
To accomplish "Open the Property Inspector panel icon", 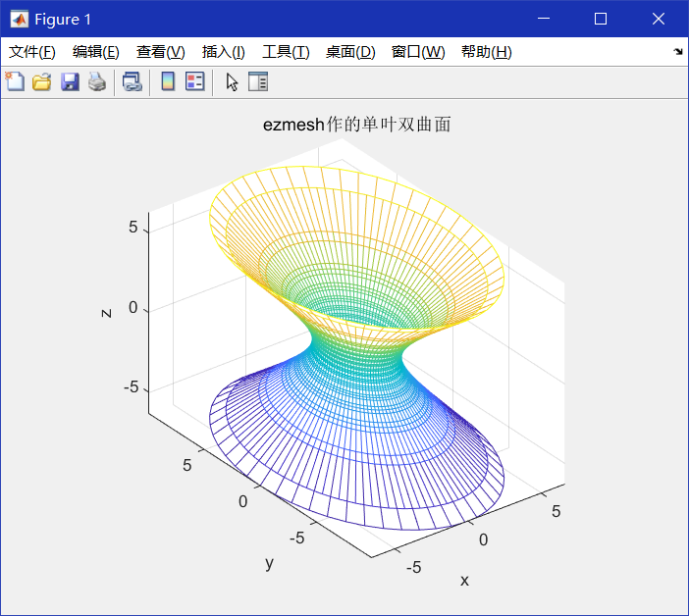I will (258, 81).
